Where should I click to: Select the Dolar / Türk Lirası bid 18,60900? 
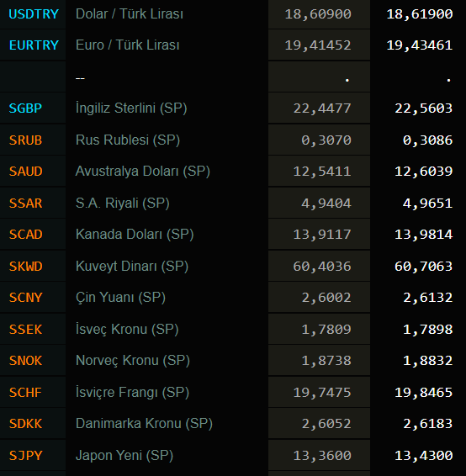click(318, 14)
